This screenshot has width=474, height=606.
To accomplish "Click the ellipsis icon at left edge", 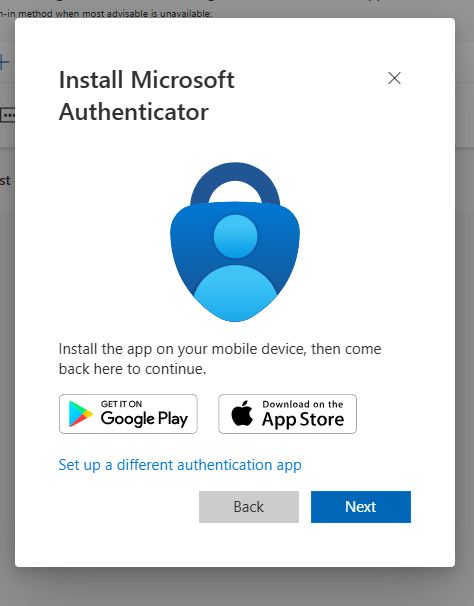I will [x=7, y=115].
